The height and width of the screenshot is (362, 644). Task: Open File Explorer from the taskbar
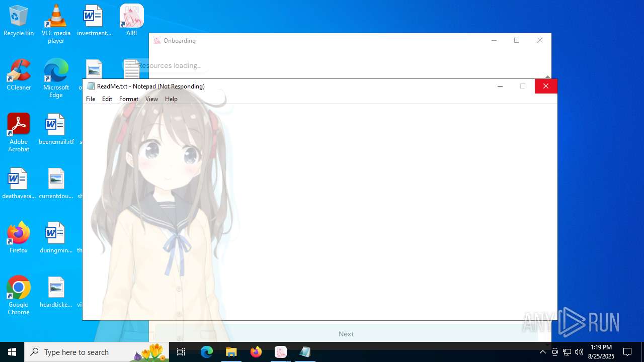[x=231, y=352]
